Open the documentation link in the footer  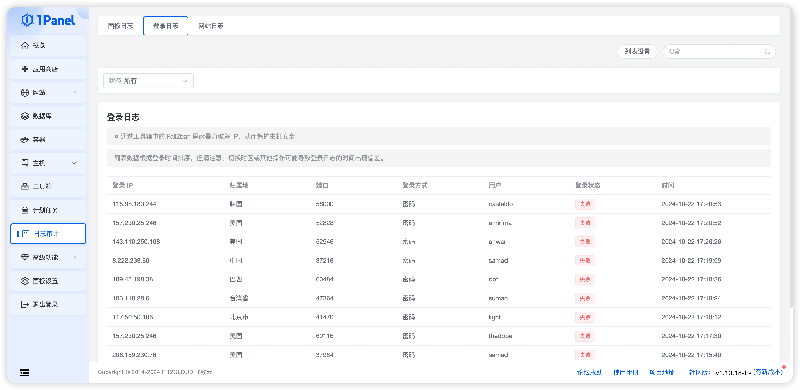pos(626,373)
